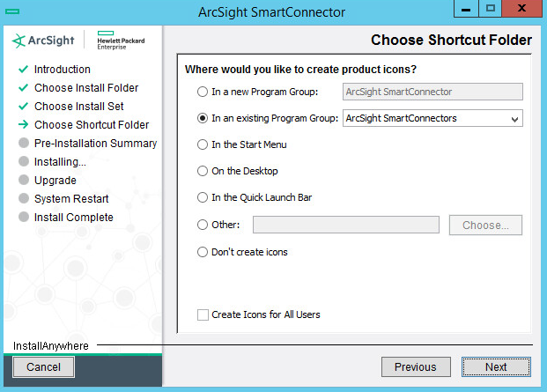The width and height of the screenshot is (547, 392).
Task: Click the gray dot beside Installing...
Action: [x=24, y=161]
